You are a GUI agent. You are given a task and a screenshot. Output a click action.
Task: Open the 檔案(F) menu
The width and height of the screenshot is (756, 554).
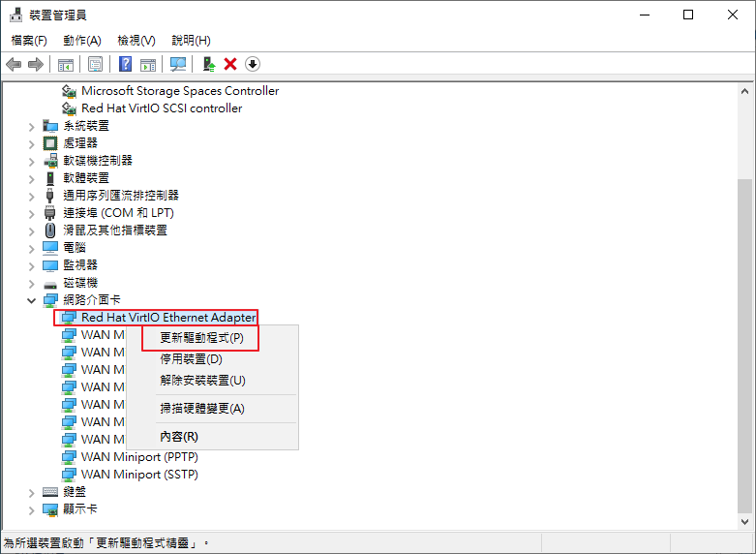(29, 41)
